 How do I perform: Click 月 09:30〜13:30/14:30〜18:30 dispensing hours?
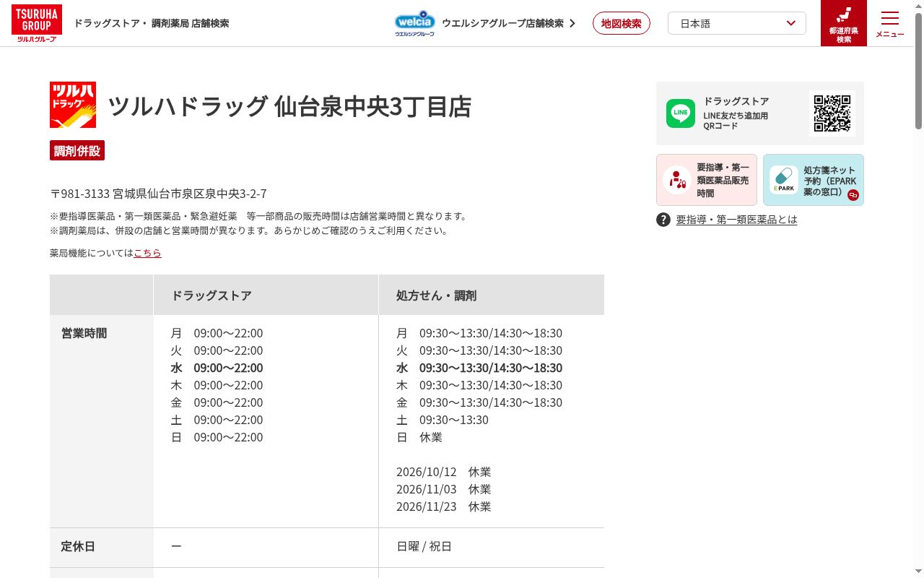tap(479, 333)
